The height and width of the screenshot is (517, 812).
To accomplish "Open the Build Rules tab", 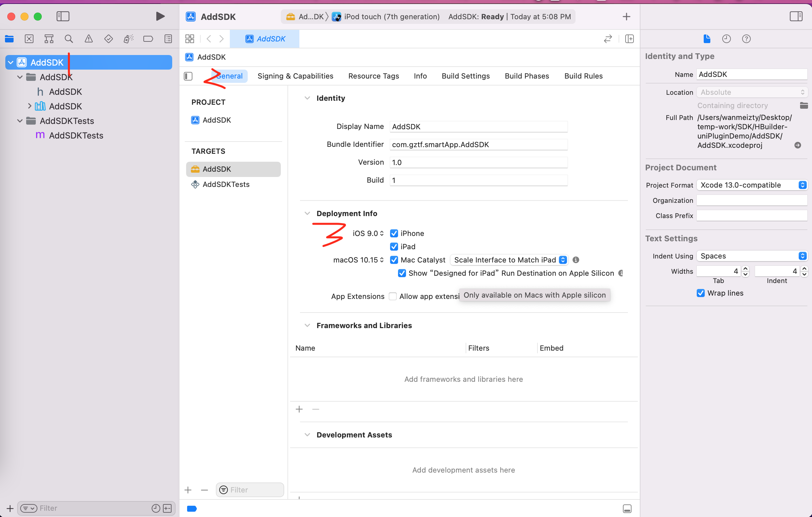I will point(584,76).
